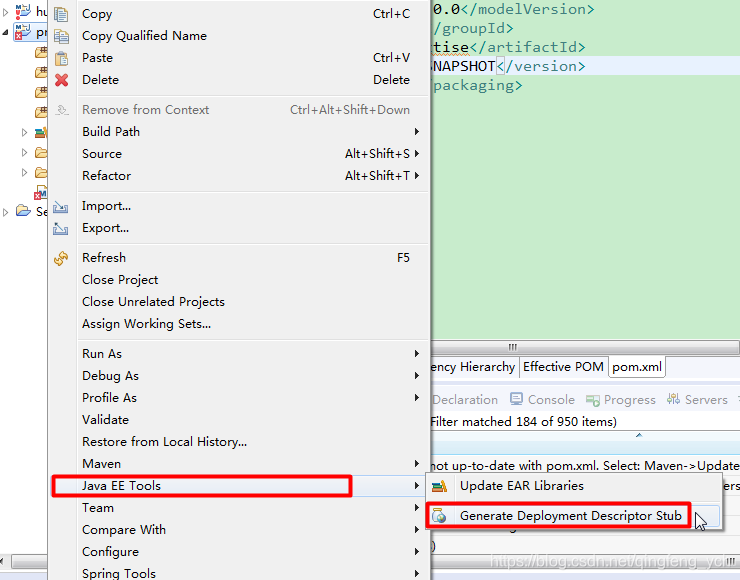
Task: Click the SNAPSHOT version text in editor
Action: point(463,66)
